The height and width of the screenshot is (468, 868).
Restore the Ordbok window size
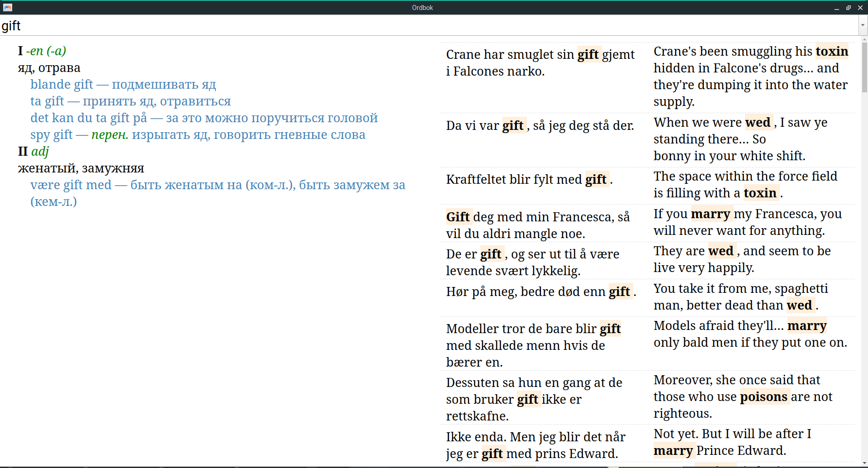[849, 8]
